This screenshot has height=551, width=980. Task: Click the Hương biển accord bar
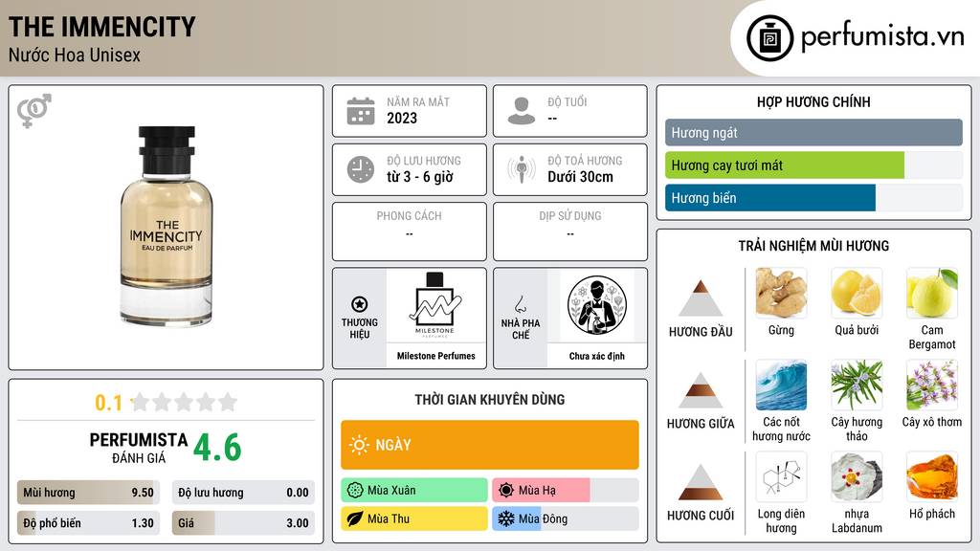pos(813,197)
